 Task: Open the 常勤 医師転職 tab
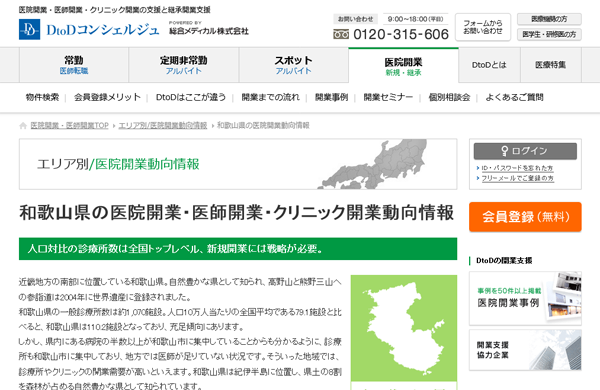click(74, 65)
